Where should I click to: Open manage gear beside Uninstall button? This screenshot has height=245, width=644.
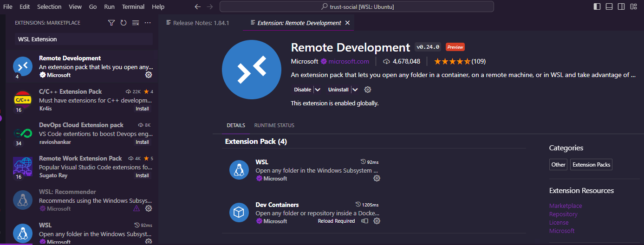point(368,90)
